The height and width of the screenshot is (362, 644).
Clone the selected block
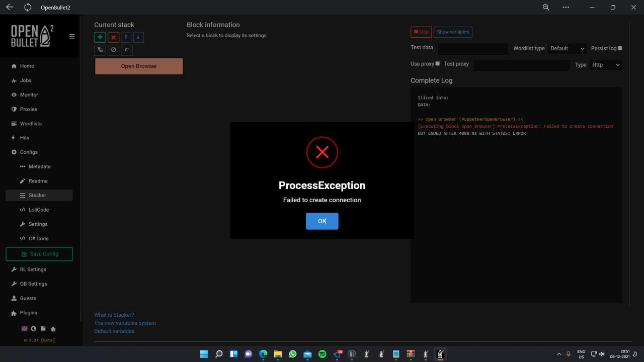pos(100,50)
